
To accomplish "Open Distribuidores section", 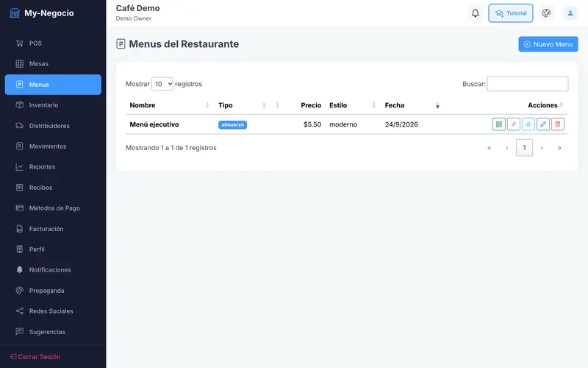I will pyautogui.click(x=53, y=126).
